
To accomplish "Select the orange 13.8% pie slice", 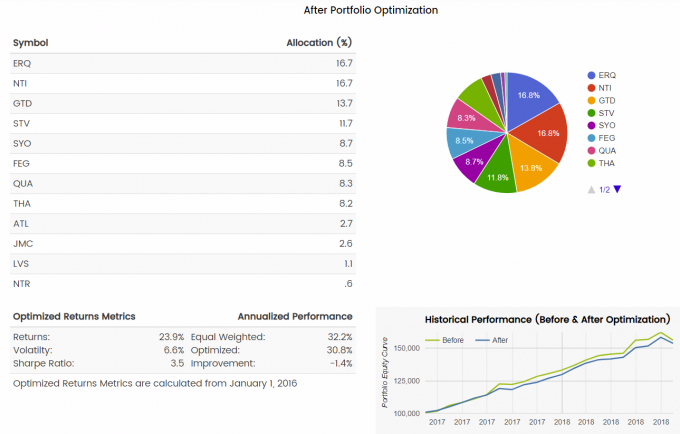I will [x=531, y=167].
